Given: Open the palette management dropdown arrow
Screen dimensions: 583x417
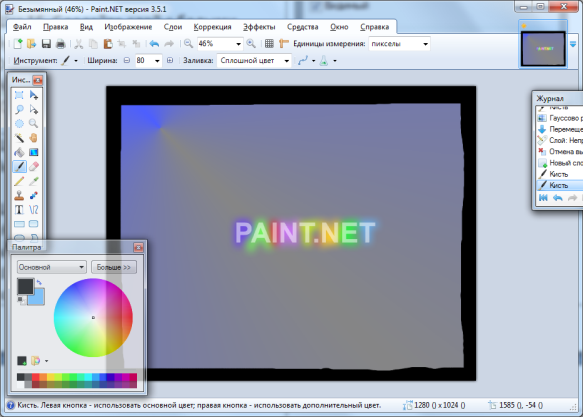Looking at the screenshot, I should click(46, 361).
